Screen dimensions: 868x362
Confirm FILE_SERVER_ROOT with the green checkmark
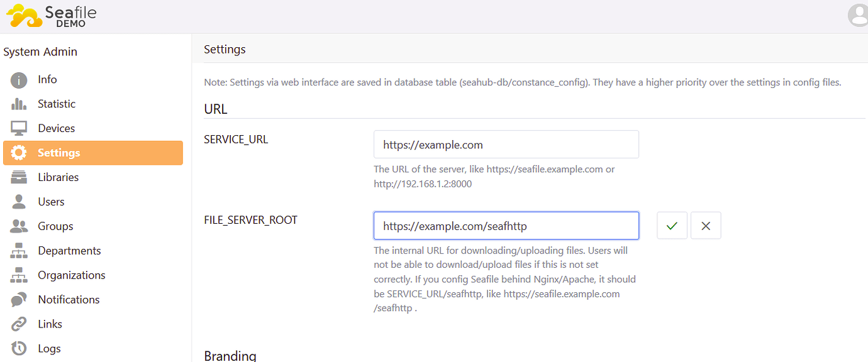click(672, 225)
